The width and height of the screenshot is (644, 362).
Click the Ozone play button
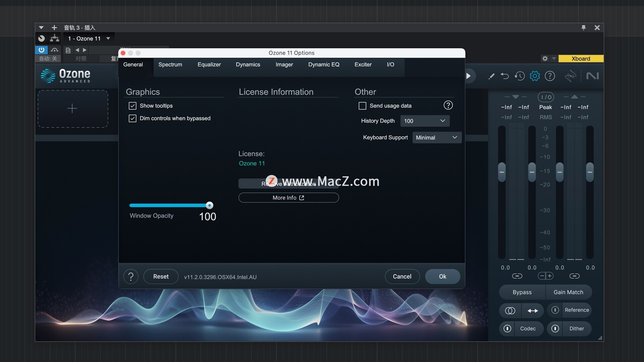[x=469, y=76]
